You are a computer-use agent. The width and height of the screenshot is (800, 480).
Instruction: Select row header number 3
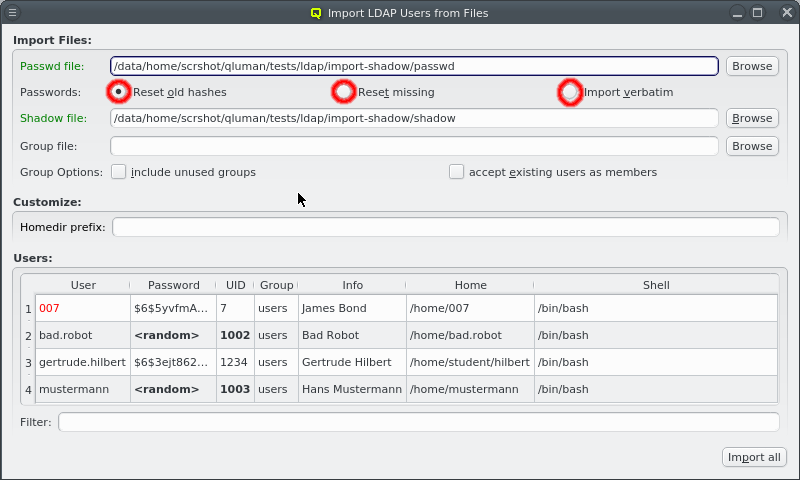click(28, 363)
